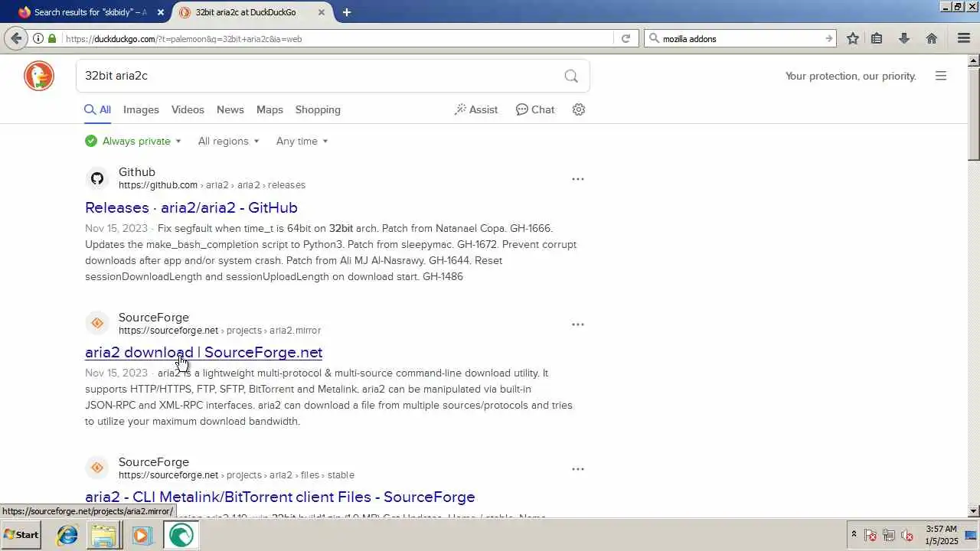Click the github.com releases URL breadcrumb

(212, 185)
